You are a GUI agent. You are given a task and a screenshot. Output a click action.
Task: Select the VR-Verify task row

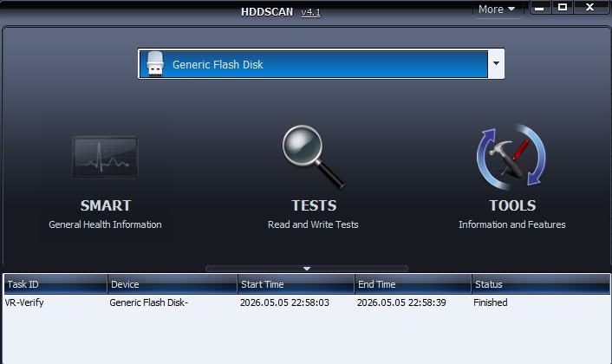coord(306,302)
